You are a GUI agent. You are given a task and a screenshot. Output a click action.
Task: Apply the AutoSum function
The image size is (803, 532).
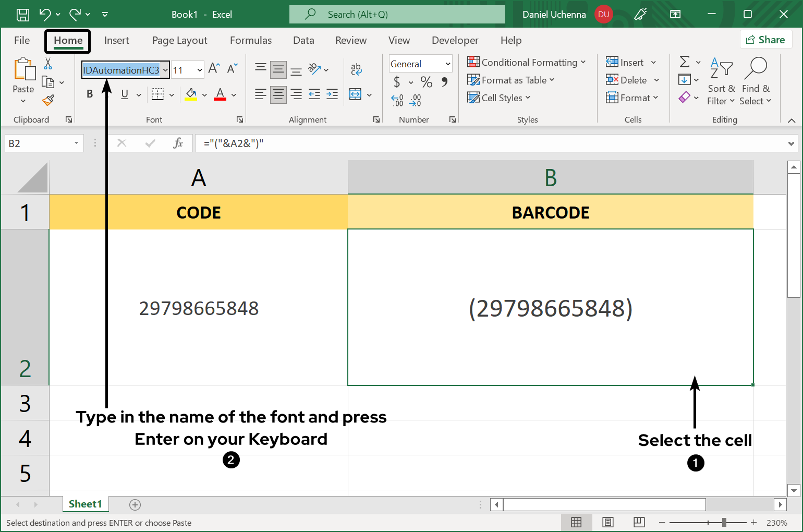[x=686, y=62]
